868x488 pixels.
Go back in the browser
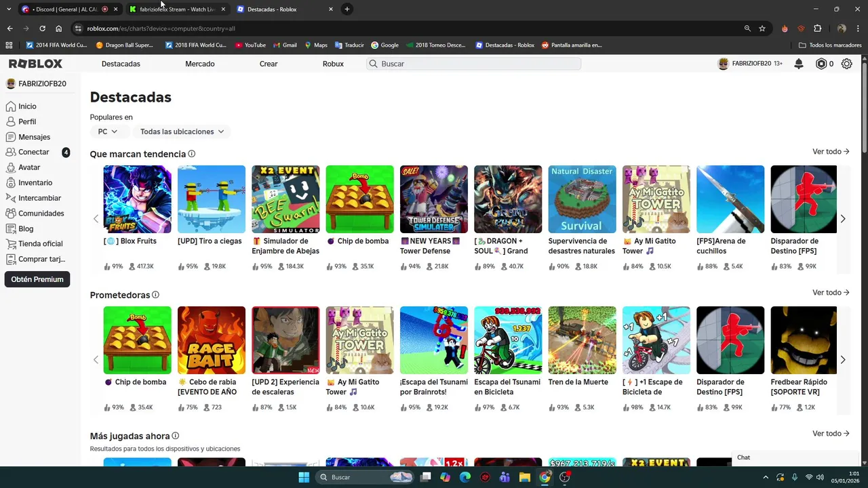click(x=9, y=28)
